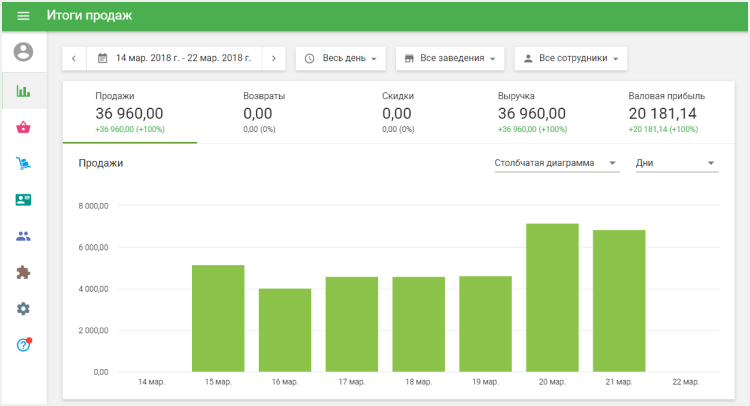Screen dimensions: 750x406
Task: Expand the Весь день dropdown
Action: 340,58
